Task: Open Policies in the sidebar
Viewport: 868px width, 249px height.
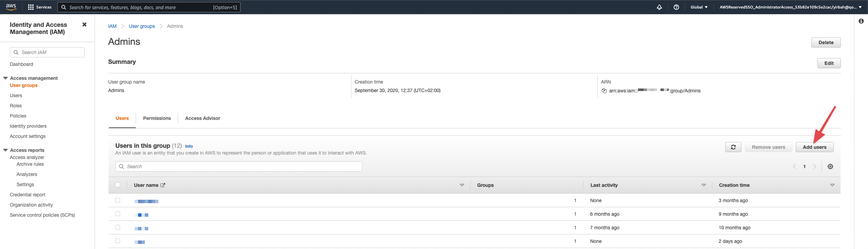Action: click(x=18, y=116)
